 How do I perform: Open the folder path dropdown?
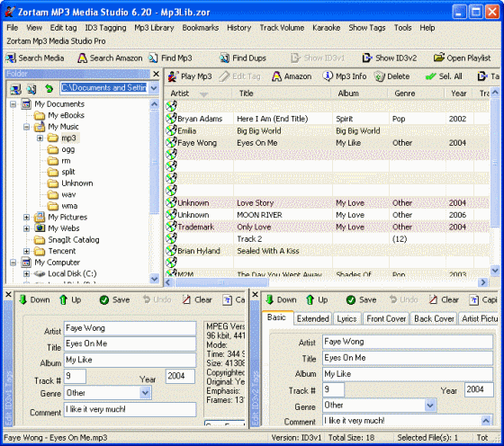pyautogui.click(x=154, y=87)
